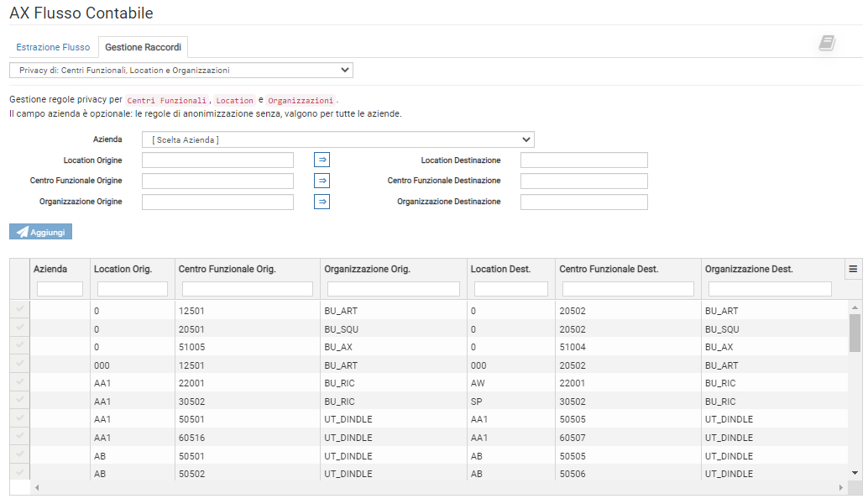Screen dimensions: 868x504
Task: Click scroll-down arrow of table scrollbar
Action: [x=855, y=473]
